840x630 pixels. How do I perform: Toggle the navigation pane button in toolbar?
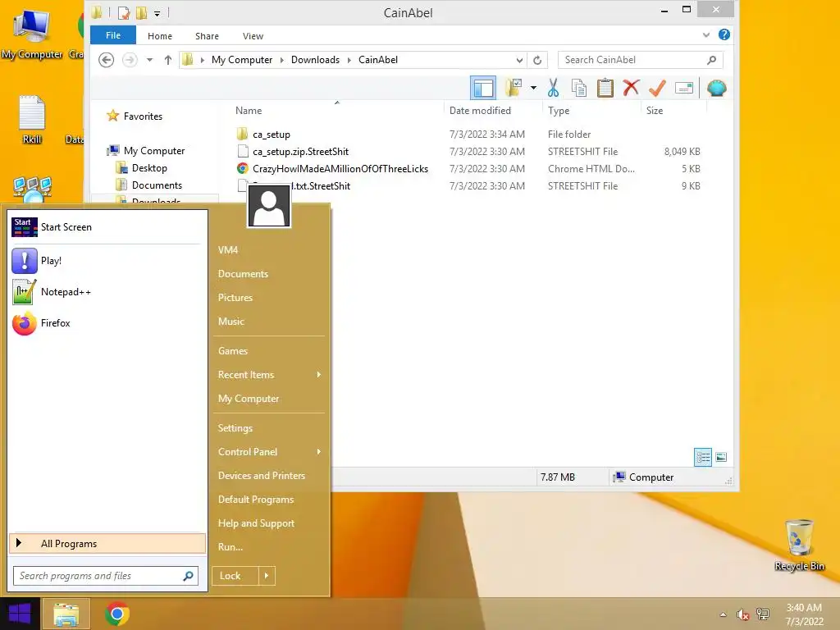click(482, 88)
